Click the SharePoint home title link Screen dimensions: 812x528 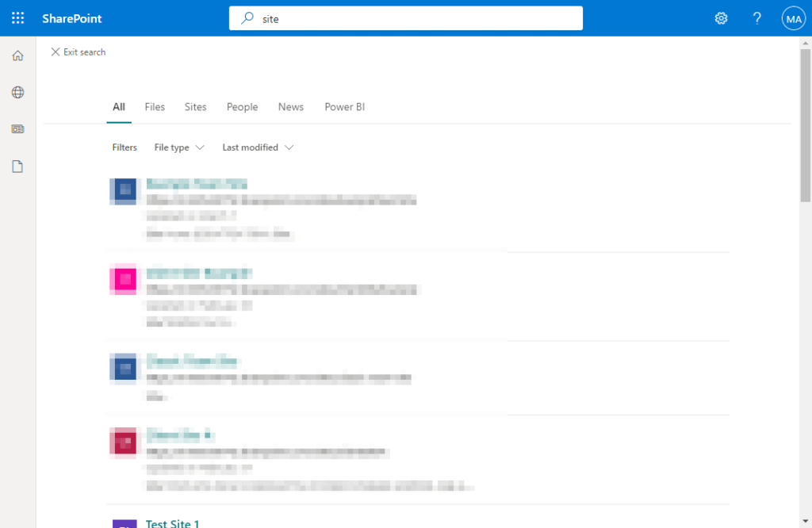tap(72, 19)
